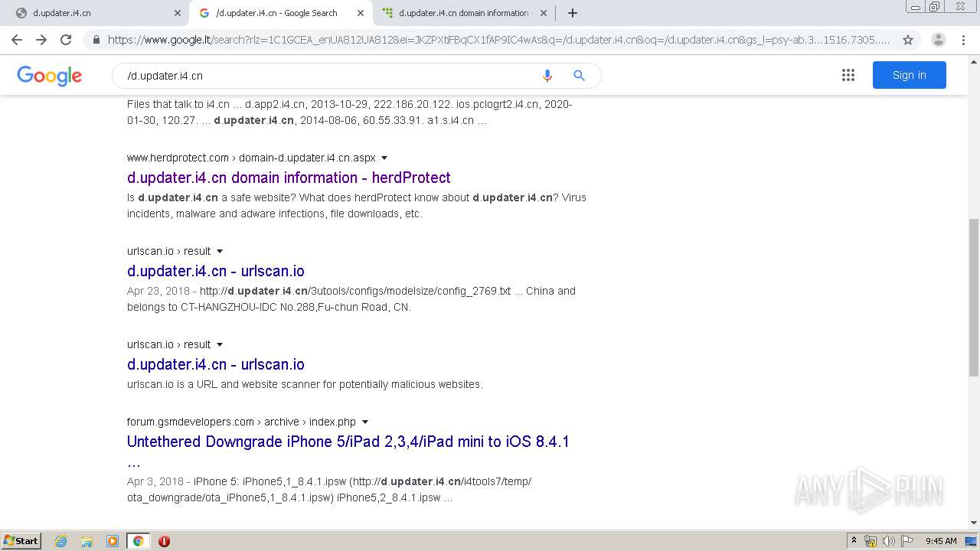Click second urlscan.io › result breadcrumb
Viewport: 980px width, 551px height.
click(168, 344)
